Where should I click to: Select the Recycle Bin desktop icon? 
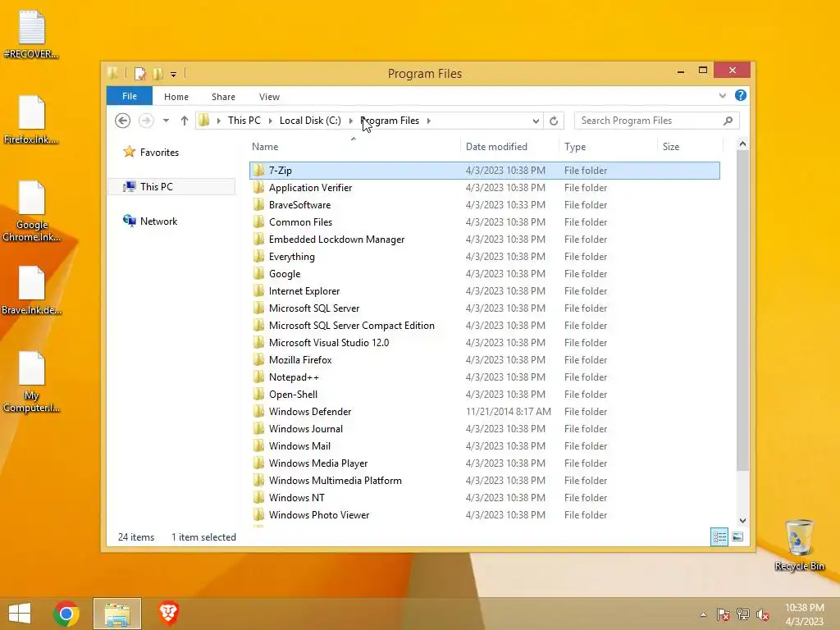coord(799,545)
